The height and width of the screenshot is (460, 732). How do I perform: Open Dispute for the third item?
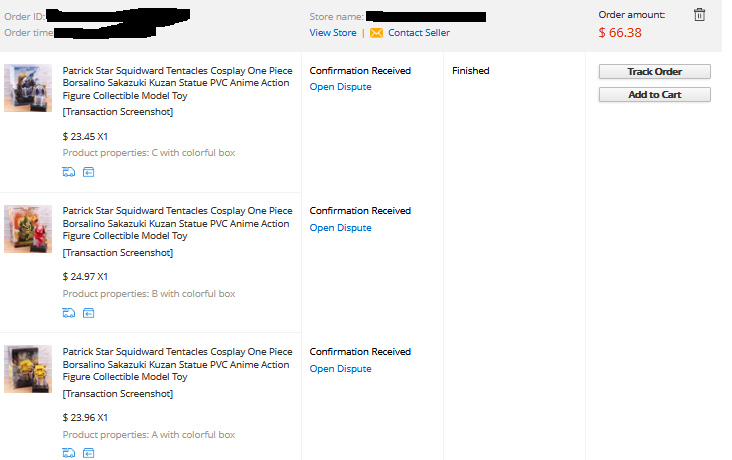pos(340,368)
